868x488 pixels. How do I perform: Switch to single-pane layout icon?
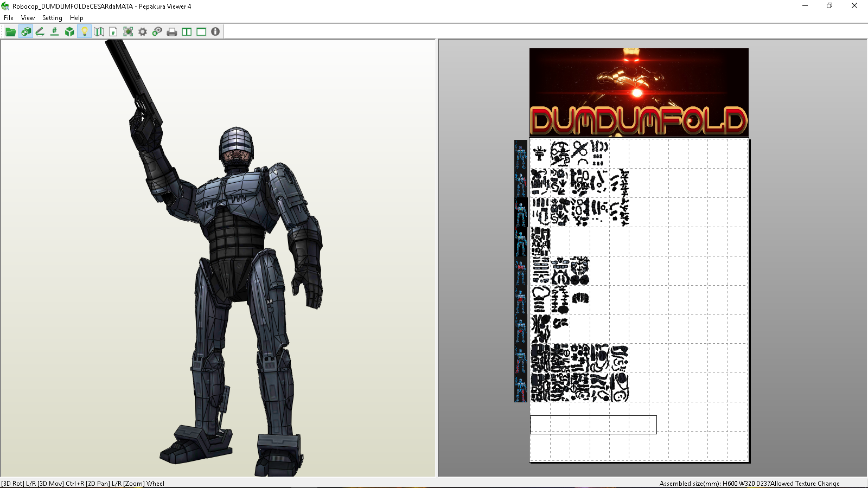pos(201,32)
